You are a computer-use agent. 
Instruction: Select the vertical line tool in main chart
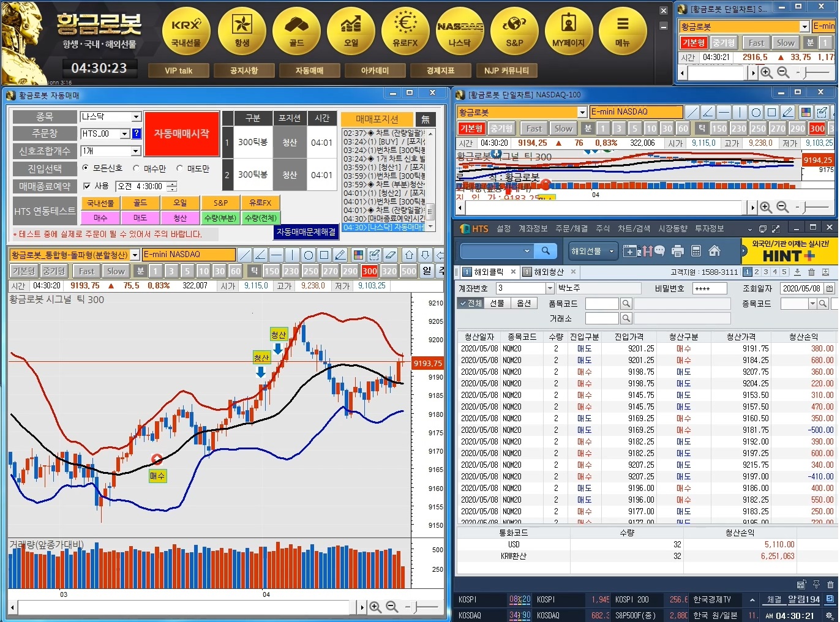[293, 255]
